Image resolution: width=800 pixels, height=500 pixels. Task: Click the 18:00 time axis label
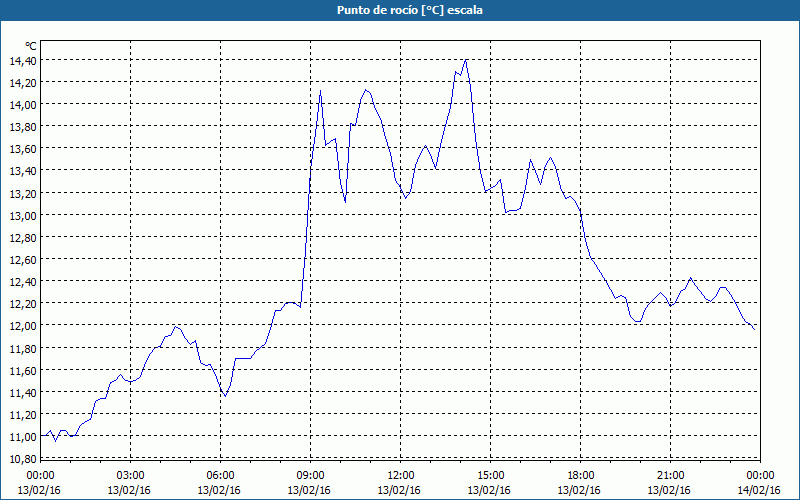pyautogui.click(x=581, y=476)
